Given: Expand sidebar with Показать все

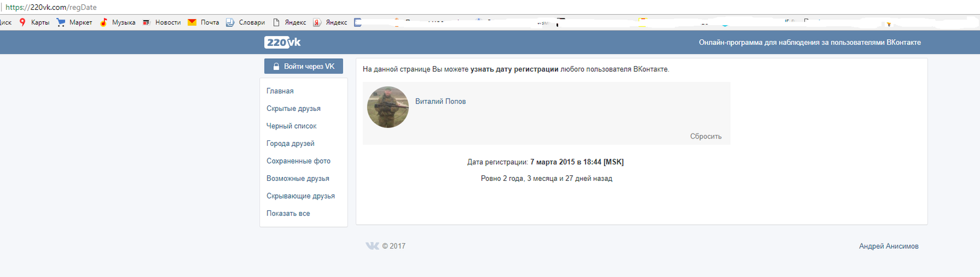Looking at the screenshot, I should [x=288, y=213].
